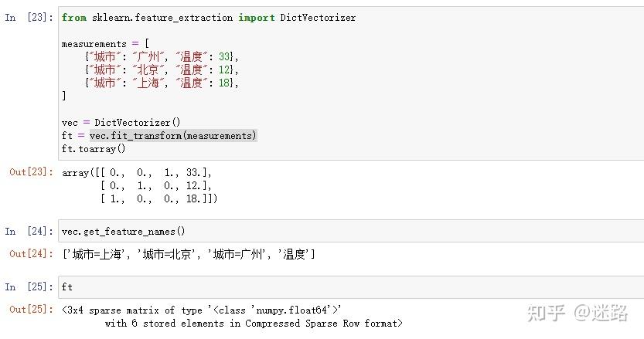Click the ft.toarray() code line
The image size is (644, 339).
click(x=94, y=148)
